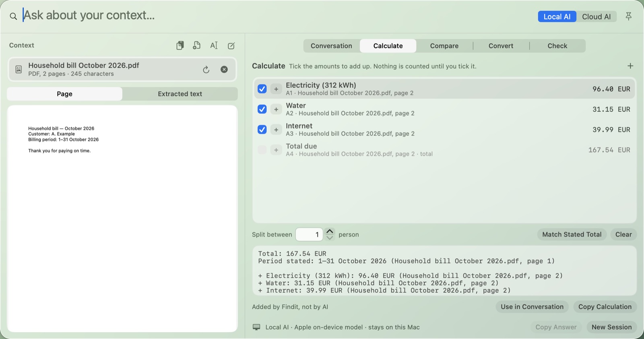
Task: Open the Compare tab
Action: coord(444,46)
